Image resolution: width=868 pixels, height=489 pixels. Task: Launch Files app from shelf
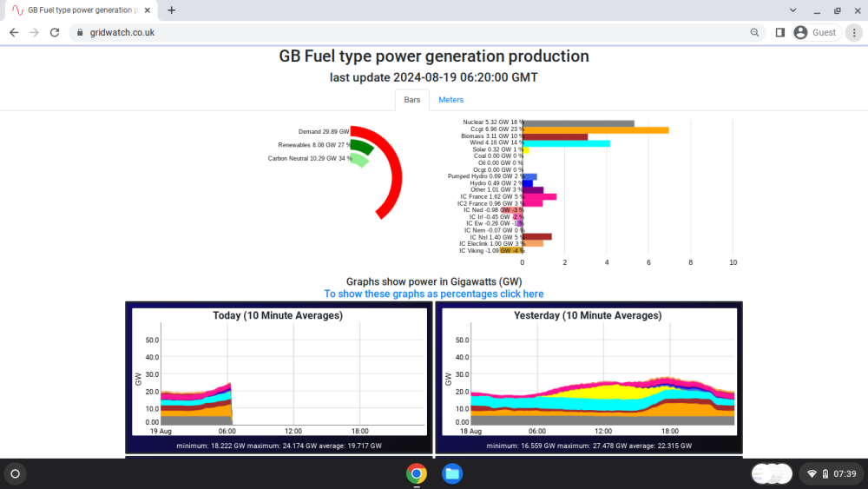[452, 473]
